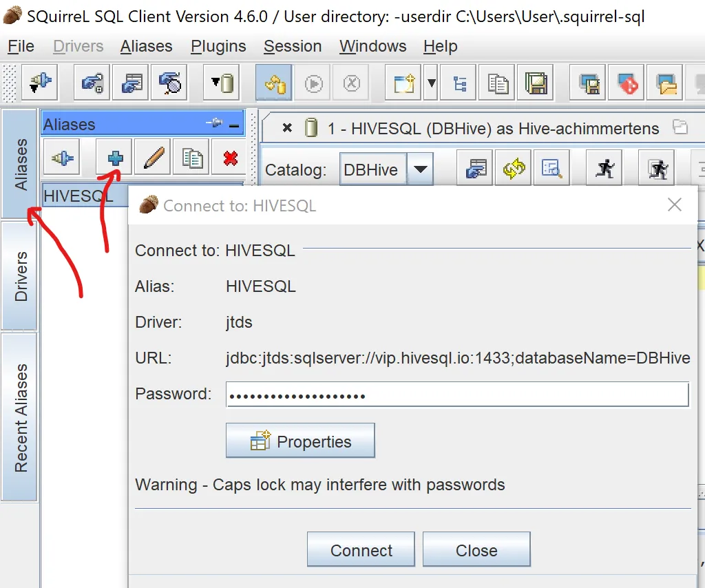Click the disabled play circle toolbar icon
Image resolution: width=705 pixels, height=588 pixels.
[x=313, y=83]
